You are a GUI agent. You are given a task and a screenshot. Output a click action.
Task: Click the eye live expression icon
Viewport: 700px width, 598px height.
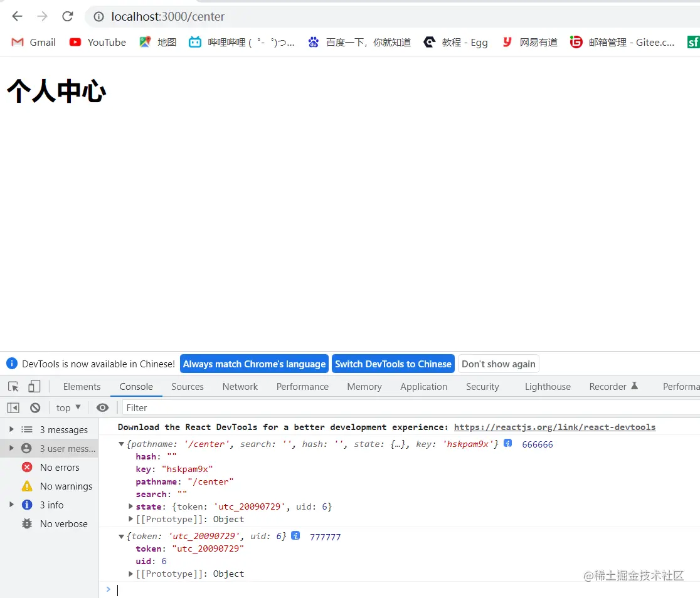click(102, 407)
